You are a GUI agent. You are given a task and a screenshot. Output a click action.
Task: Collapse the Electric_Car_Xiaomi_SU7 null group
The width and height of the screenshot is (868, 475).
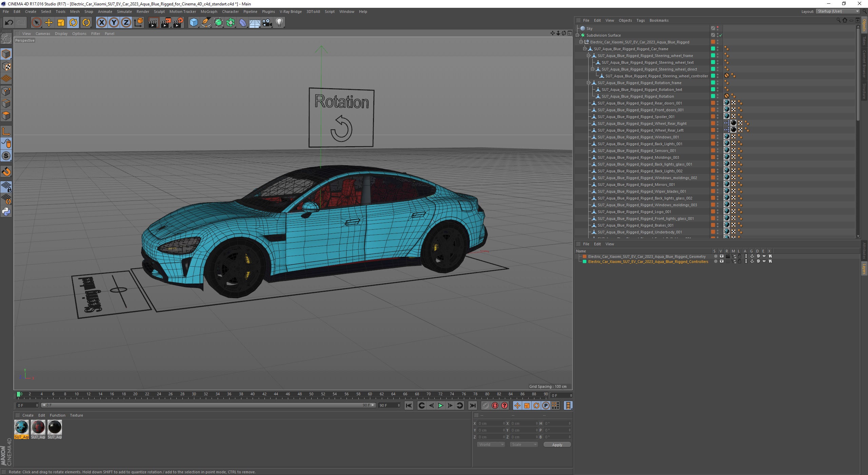click(x=581, y=42)
